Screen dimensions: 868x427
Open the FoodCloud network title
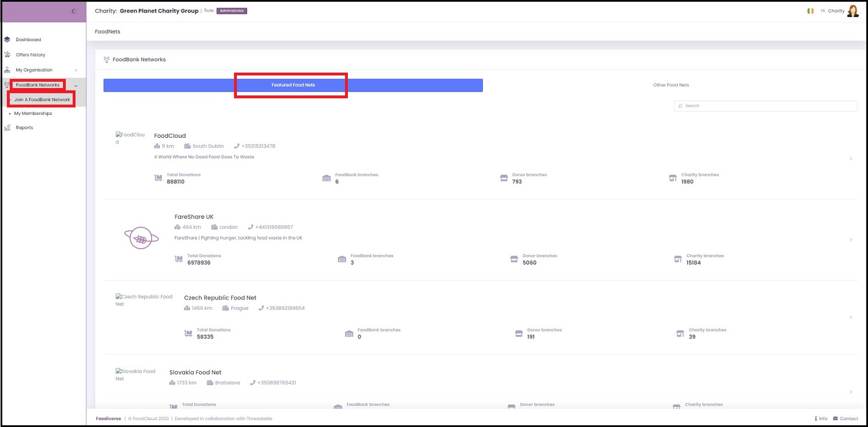[170, 136]
